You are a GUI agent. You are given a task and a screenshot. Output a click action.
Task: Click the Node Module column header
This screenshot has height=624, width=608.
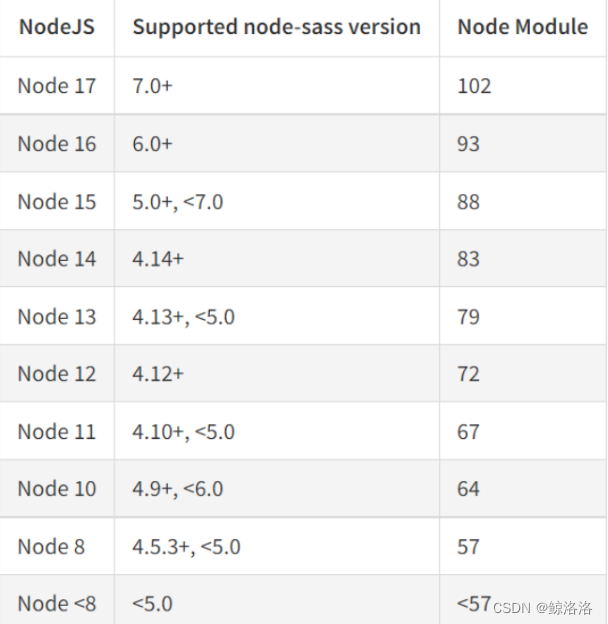[522, 27]
